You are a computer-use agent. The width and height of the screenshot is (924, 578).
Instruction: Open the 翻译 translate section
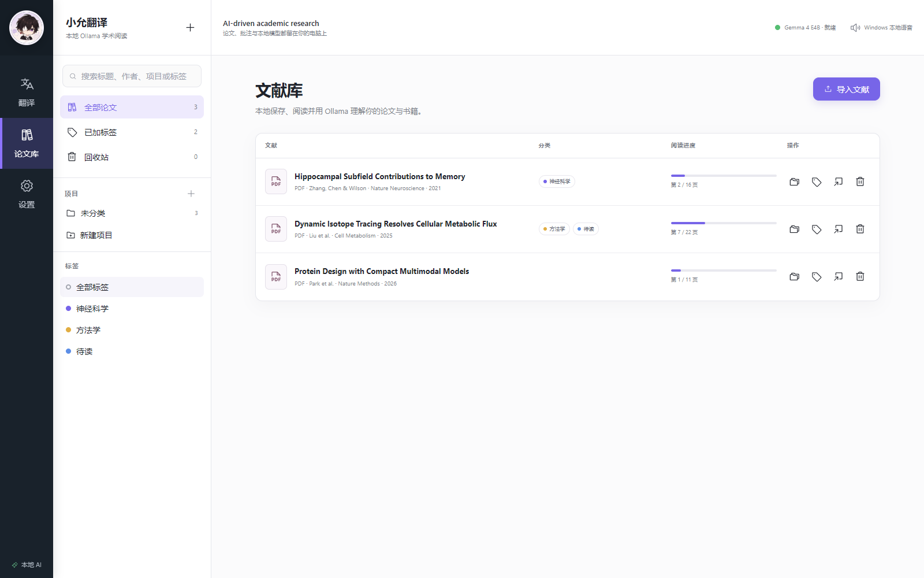tap(27, 92)
